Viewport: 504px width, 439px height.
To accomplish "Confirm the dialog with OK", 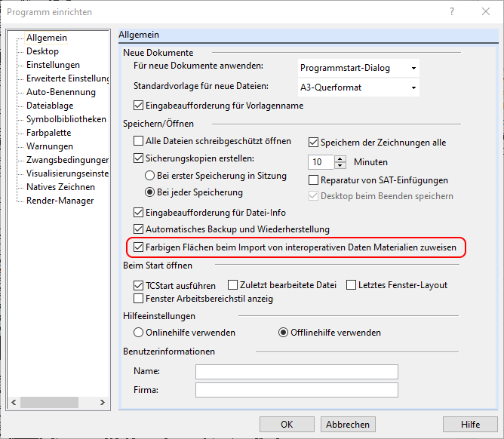I will click(x=287, y=425).
